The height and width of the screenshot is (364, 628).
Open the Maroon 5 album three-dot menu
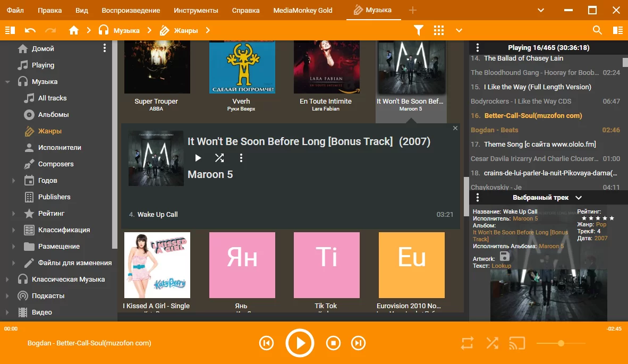click(241, 158)
